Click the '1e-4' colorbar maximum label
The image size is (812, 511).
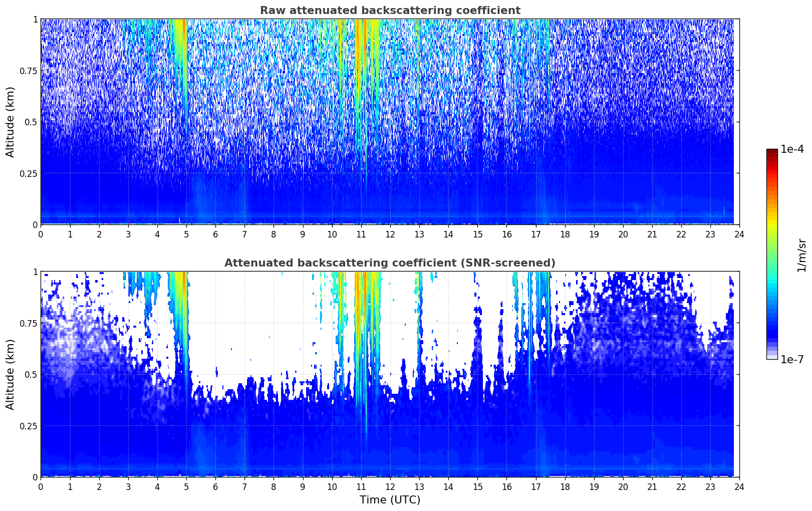click(x=792, y=149)
